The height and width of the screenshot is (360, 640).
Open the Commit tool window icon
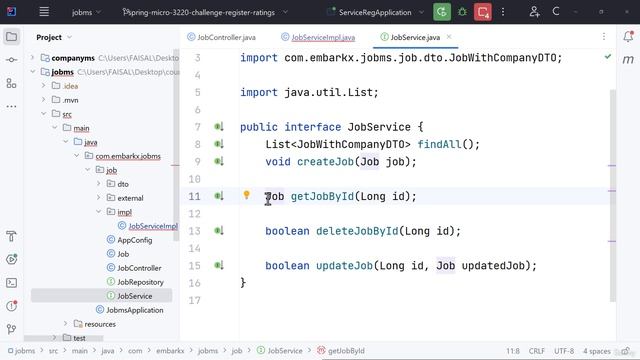coord(11,60)
